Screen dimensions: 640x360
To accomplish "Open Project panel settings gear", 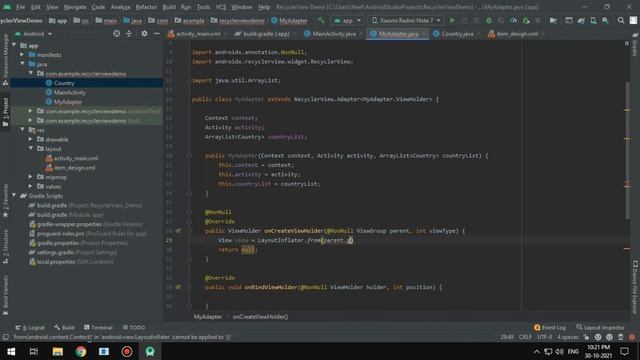I will [x=144, y=34].
